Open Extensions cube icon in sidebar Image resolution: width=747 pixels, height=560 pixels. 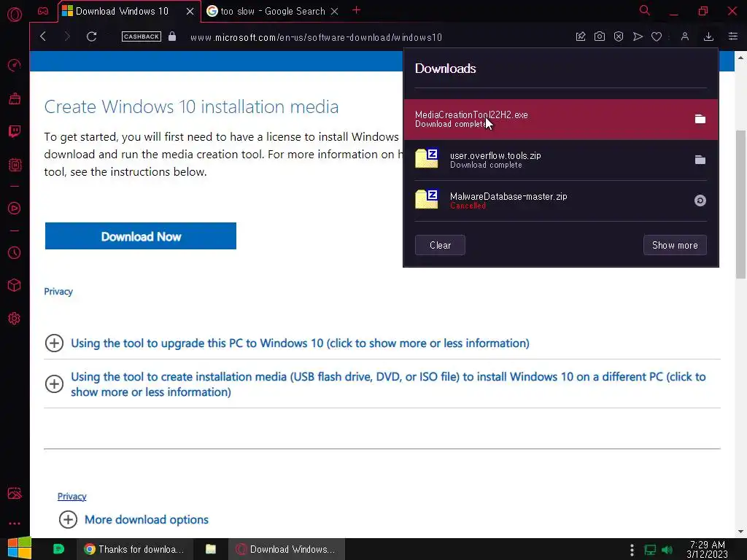pos(15,285)
